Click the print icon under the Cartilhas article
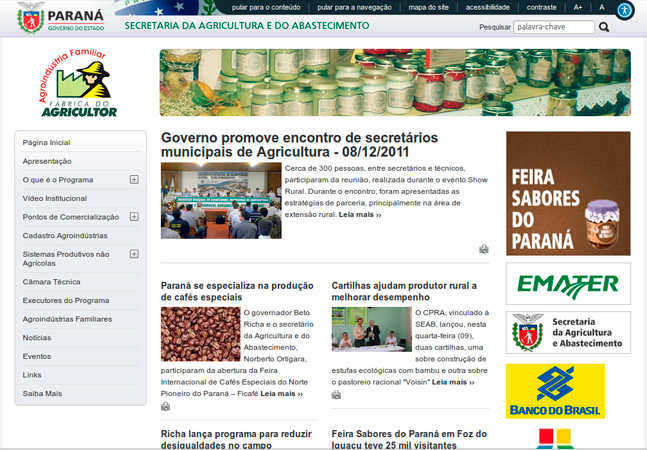 tap(337, 394)
